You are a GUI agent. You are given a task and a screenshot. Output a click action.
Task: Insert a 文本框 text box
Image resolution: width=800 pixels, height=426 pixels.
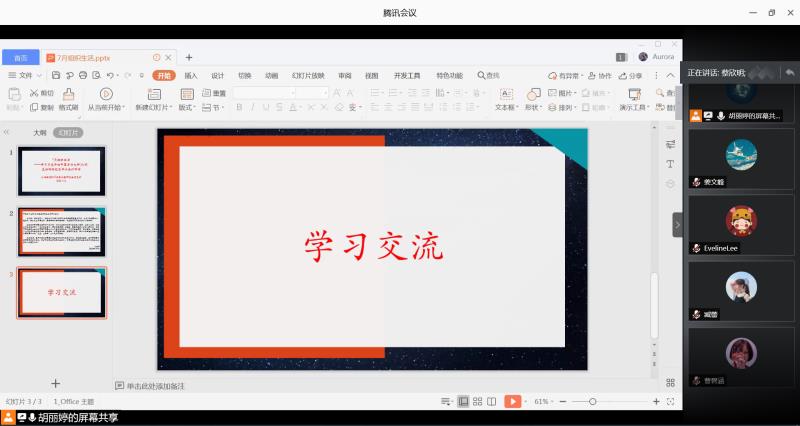505,93
